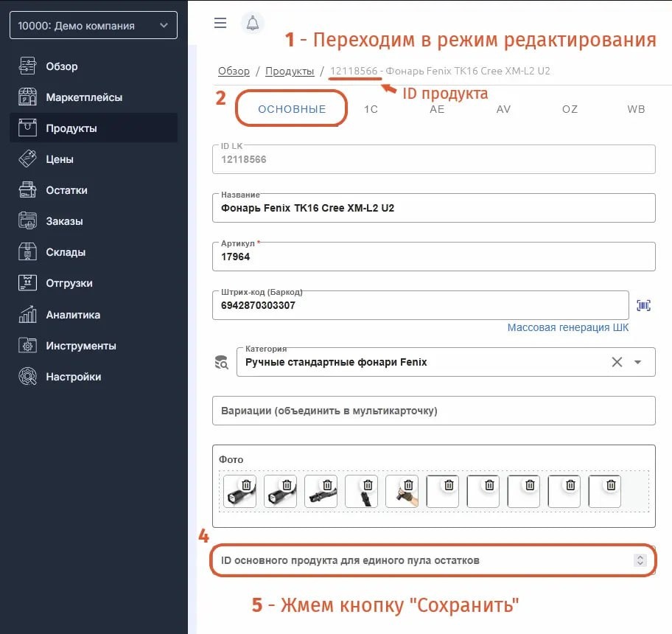This screenshot has height=634, width=672.
Task: Click the Склады warehouse icon
Action: pos(27,252)
